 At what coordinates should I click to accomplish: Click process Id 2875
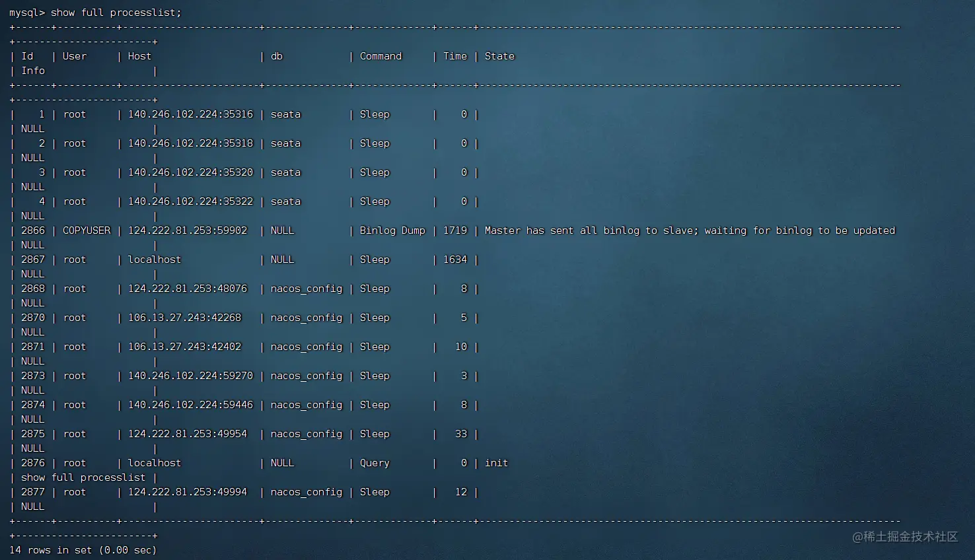pyautogui.click(x=33, y=434)
